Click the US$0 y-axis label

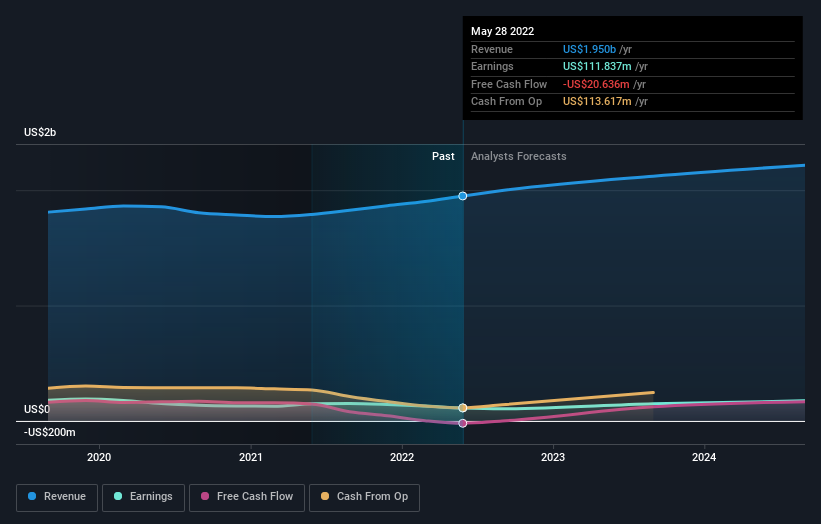pyautogui.click(x=37, y=409)
